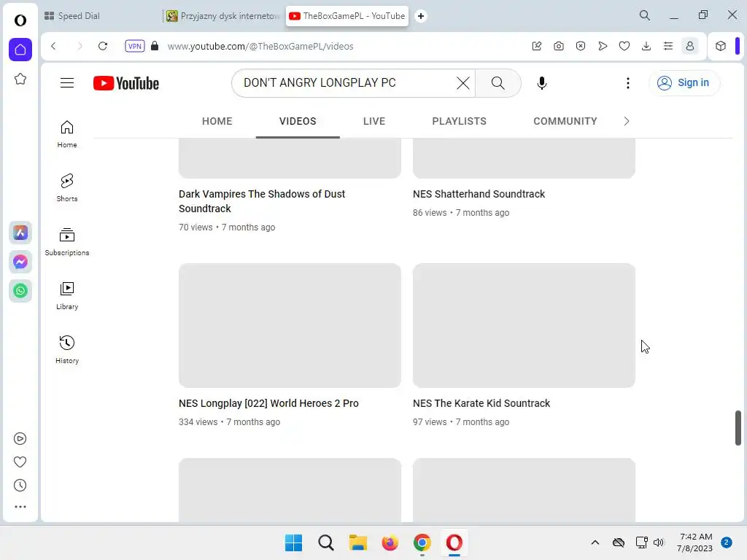Viewport: 747px width, 560px height.
Task: Open Windows Start menu
Action: tap(293, 542)
